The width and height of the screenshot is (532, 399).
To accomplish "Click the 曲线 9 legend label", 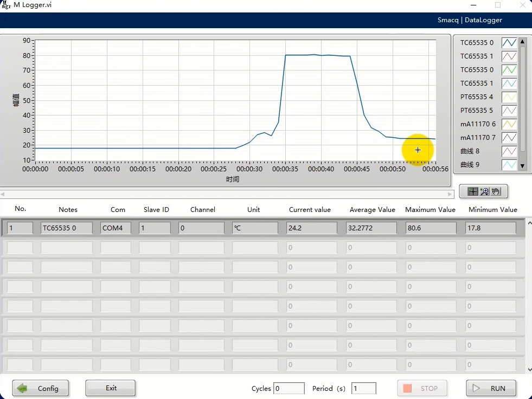I will point(470,165).
